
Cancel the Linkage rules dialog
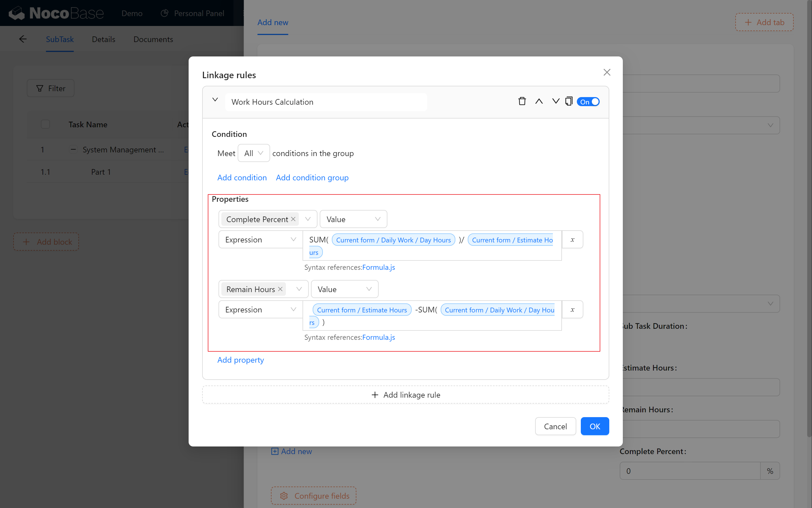click(x=555, y=426)
